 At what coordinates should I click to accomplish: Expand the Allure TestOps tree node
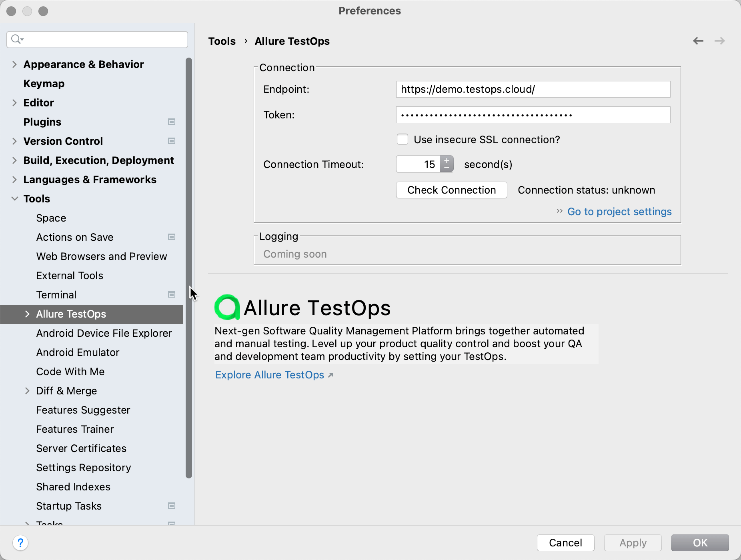point(27,314)
